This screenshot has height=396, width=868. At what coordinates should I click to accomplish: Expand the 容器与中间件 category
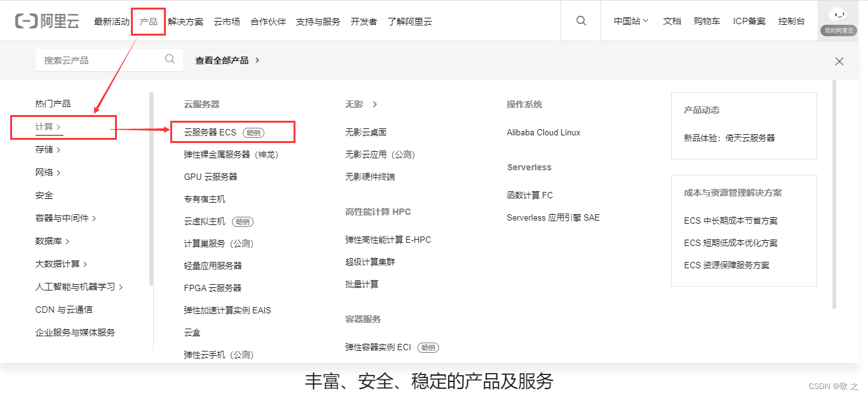pos(66,219)
